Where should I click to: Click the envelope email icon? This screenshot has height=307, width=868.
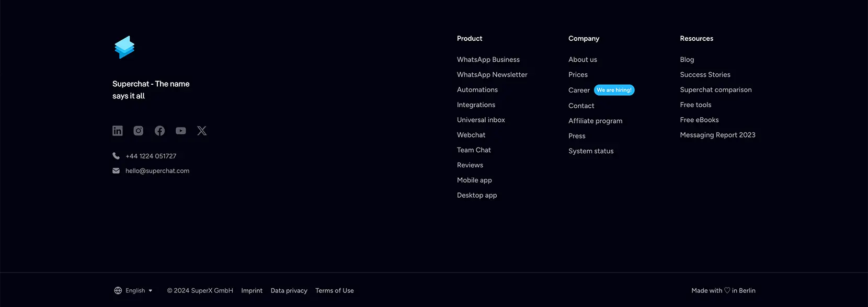(x=116, y=170)
